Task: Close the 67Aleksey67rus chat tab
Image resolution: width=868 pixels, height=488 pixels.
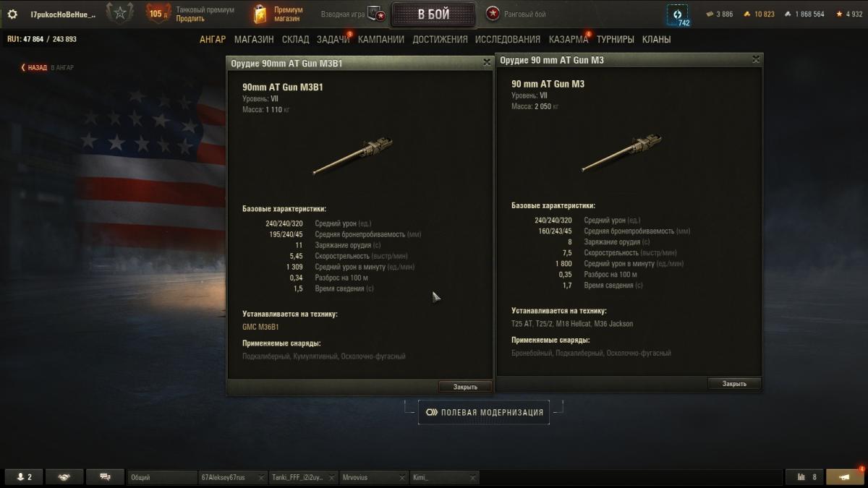Action: click(261, 477)
